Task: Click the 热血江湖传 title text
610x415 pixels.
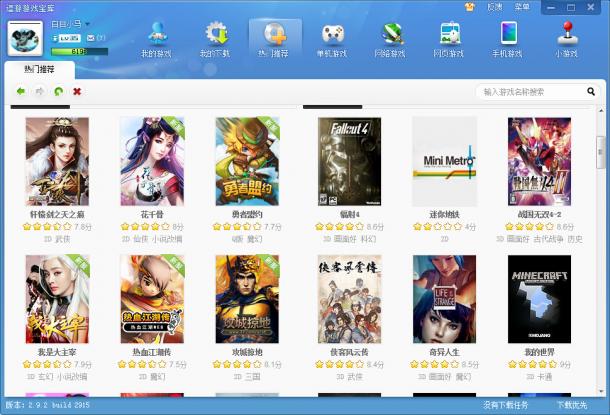Action: pos(152,352)
